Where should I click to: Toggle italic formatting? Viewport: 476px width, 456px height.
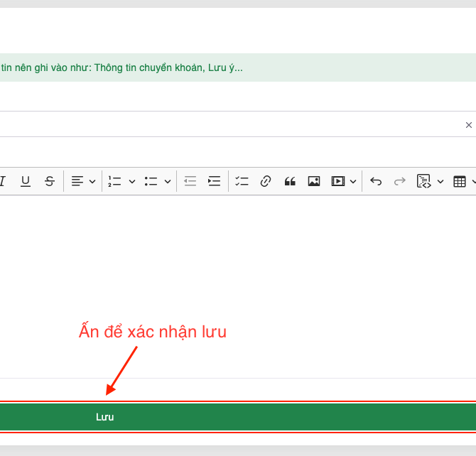point(2,181)
